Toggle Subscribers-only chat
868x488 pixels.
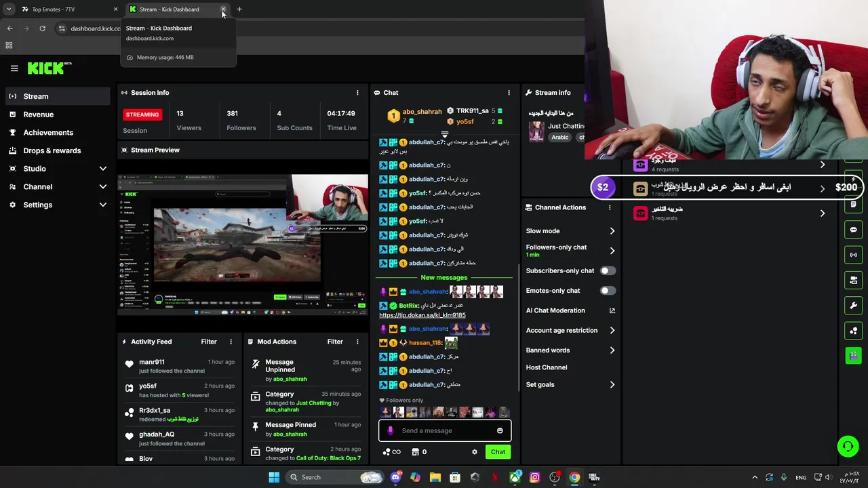(x=608, y=271)
